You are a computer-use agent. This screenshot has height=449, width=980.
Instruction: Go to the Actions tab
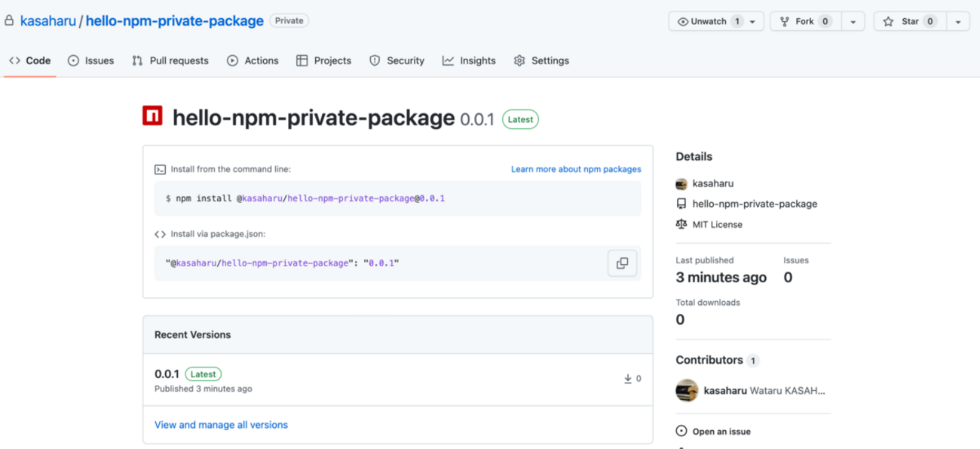pyautogui.click(x=253, y=60)
